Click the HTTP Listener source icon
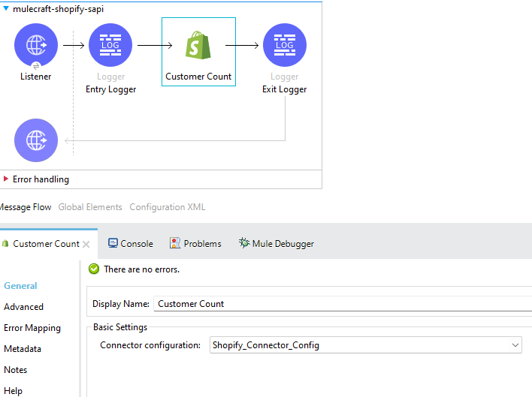The height and width of the screenshot is (397, 532). click(x=35, y=45)
